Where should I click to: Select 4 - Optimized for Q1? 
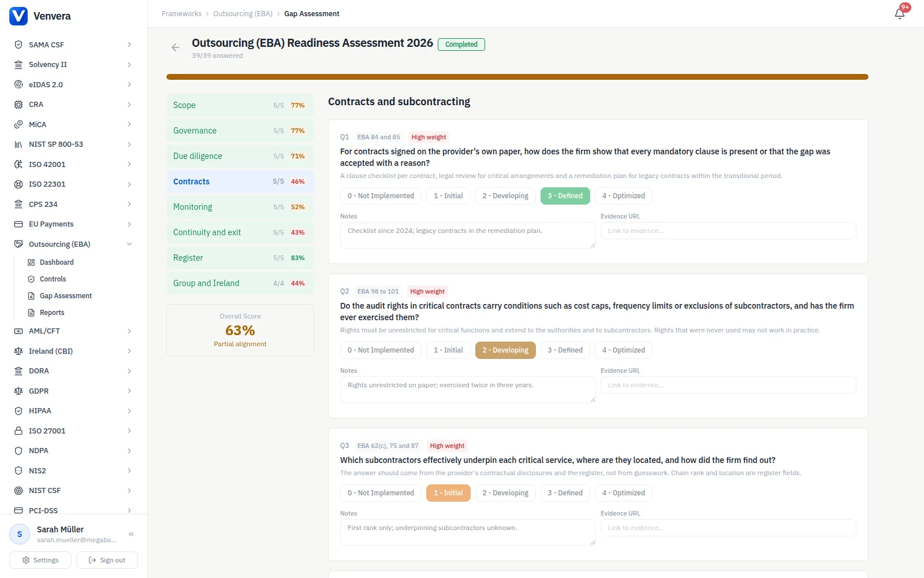[x=624, y=196]
